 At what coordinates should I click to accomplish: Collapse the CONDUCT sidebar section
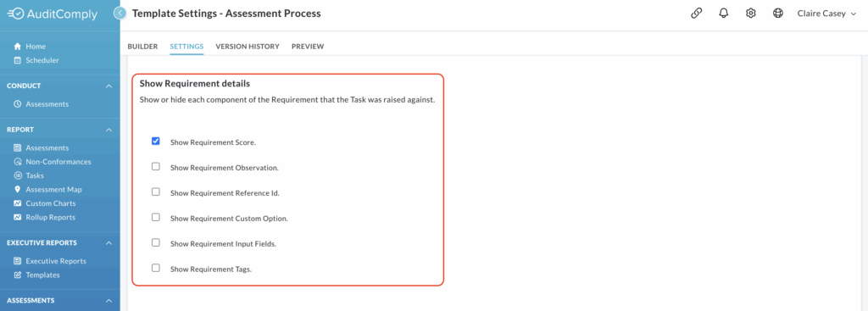click(109, 86)
